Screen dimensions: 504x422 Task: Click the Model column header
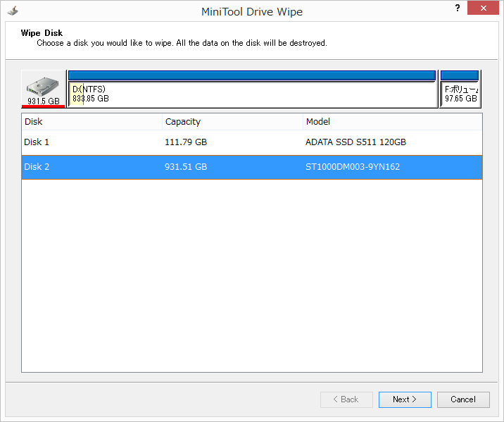[393, 122]
